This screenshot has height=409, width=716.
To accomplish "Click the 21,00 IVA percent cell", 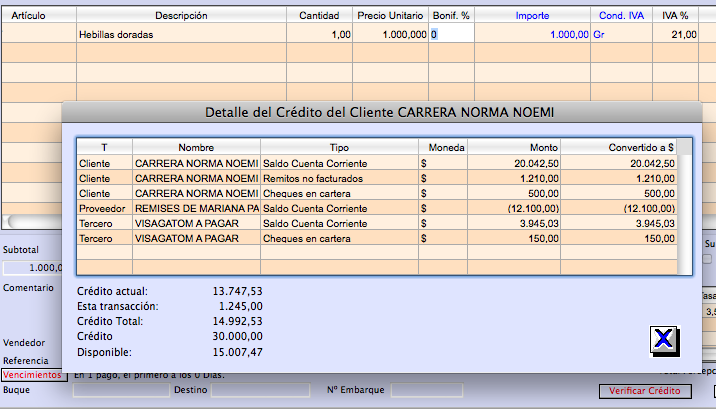I will pyautogui.click(x=675, y=34).
